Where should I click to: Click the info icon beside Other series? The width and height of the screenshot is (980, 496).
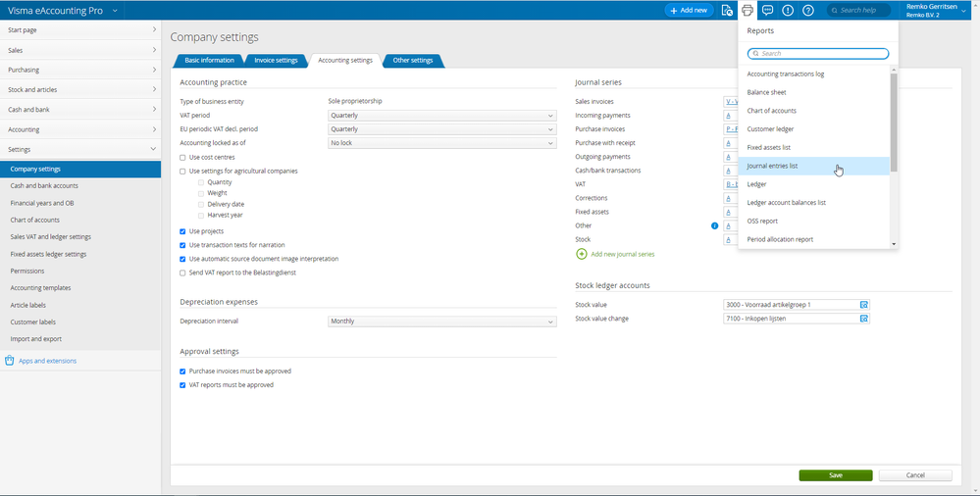[715, 226]
